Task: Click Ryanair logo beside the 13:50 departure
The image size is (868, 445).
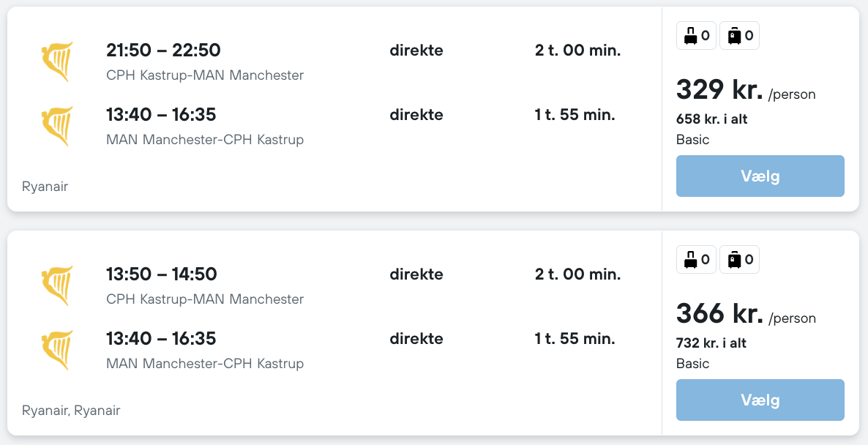Action: (57, 285)
